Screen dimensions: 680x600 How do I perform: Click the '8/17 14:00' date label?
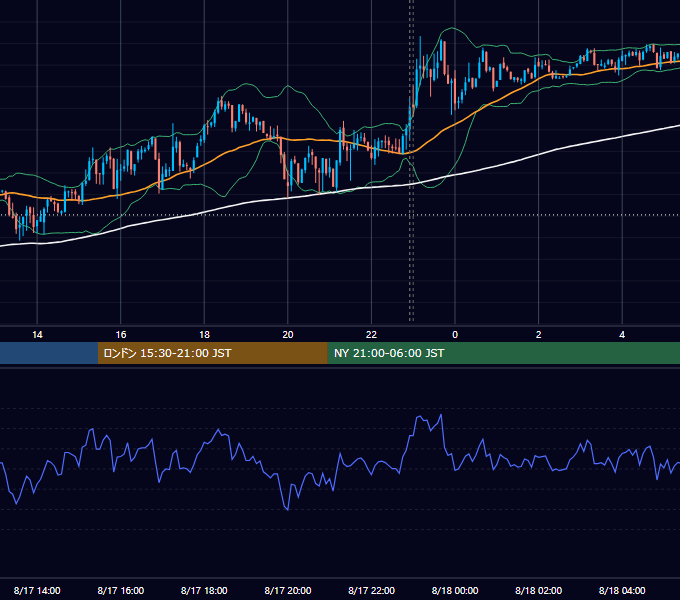37,590
